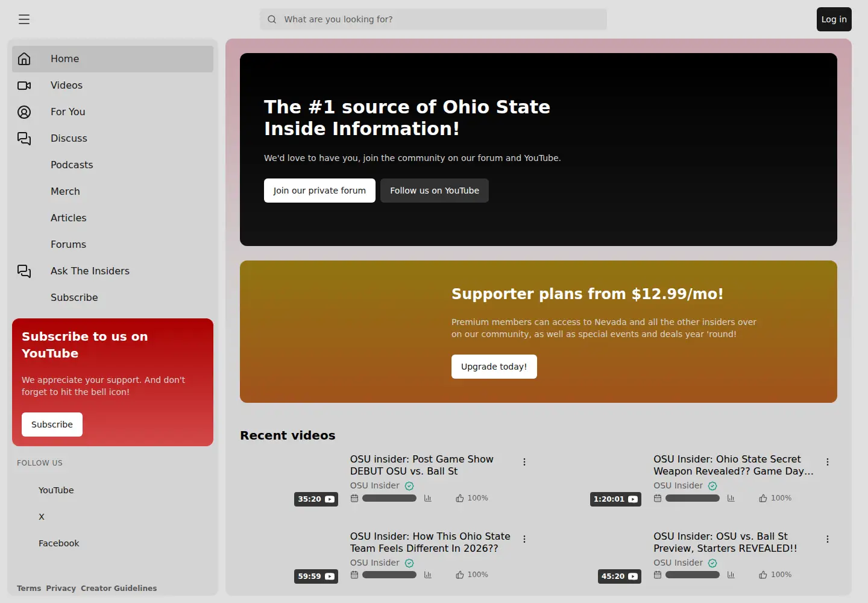Click stats chart icon on Secret Weapon video
The image size is (868, 603).
(x=731, y=498)
